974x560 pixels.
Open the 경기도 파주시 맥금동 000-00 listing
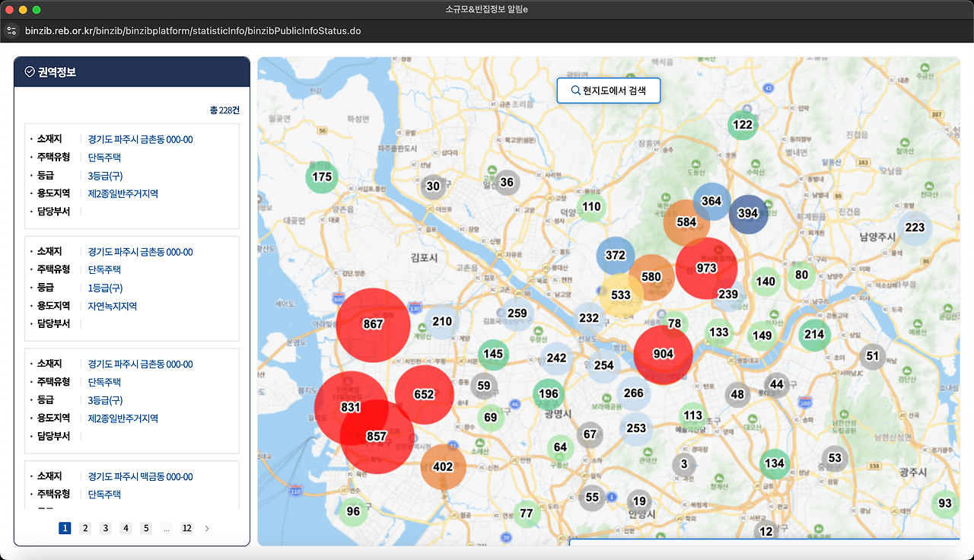[x=141, y=476]
